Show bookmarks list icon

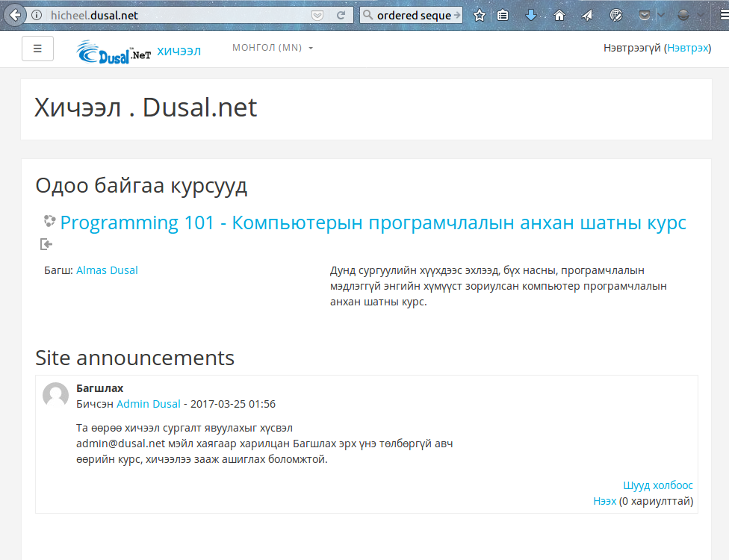coord(503,16)
